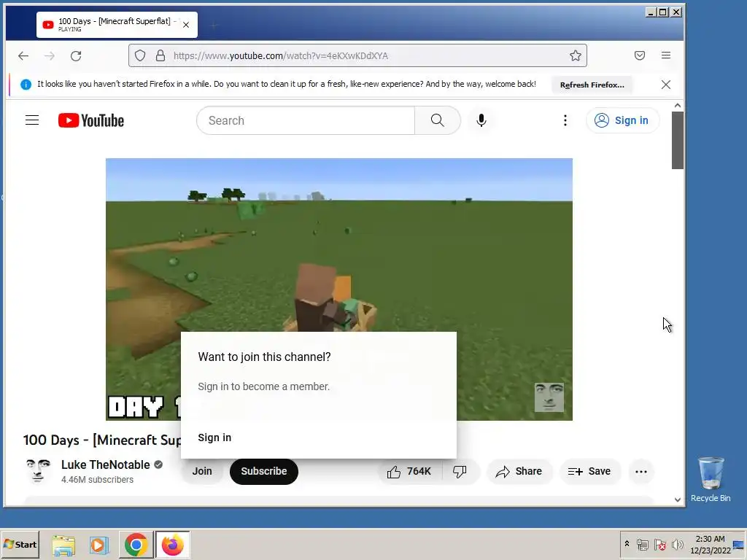The width and height of the screenshot is (747, 560).
Task: Open Firefox application menu hamburger
Action: [666, 55]
